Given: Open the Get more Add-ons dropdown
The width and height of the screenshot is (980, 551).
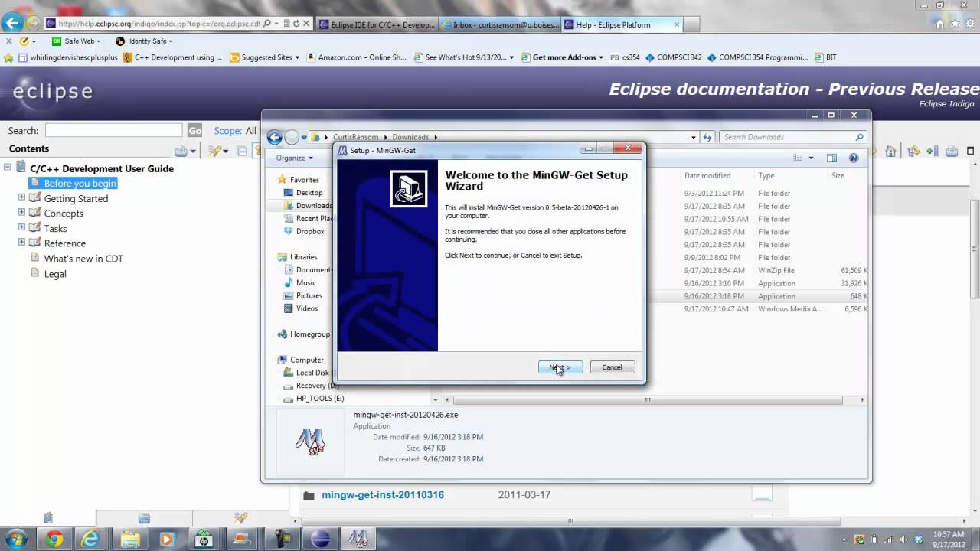Looking at the screenshot, I should [x=562, y=57].
